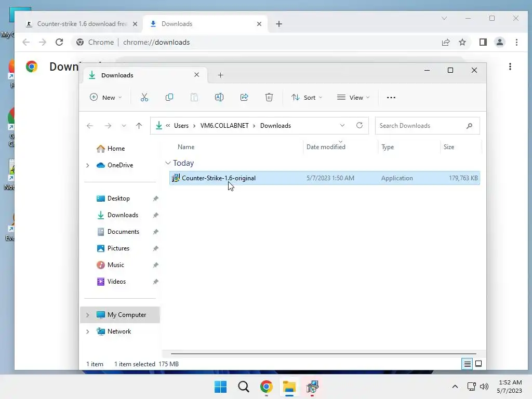The height and width of the screenshot is (399, 532).
Task: Click the installer icon on taskbar
Action: (312, 387)
